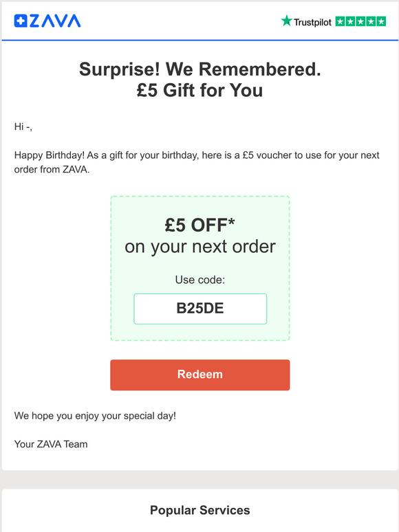399x532 pixels.
Task: Click the "Use code:" label
Action: (x=200, y=280)
